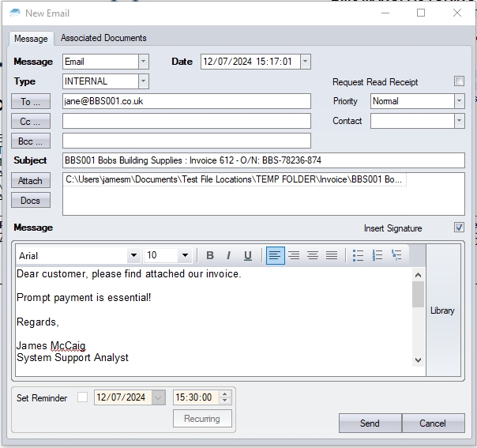This screenshot has height=448, width=477.
Task: Click the To field with jane@BBS001.co.uk
Action: coord(186,101)
